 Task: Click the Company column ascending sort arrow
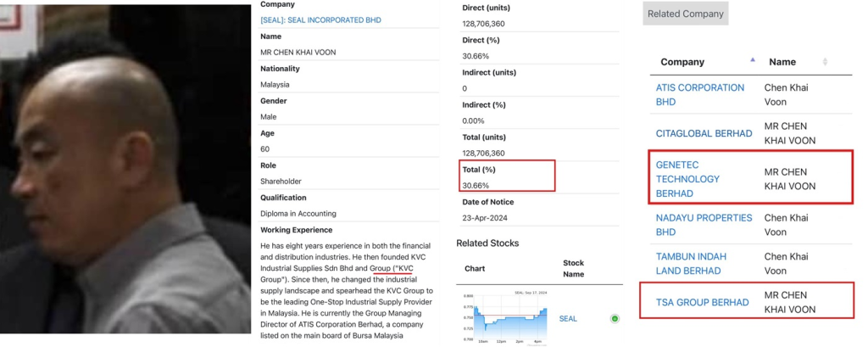[x=753, y=60]
